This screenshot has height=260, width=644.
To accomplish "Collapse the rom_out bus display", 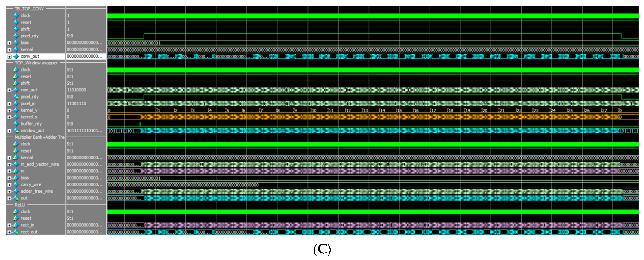I will 9,90.
